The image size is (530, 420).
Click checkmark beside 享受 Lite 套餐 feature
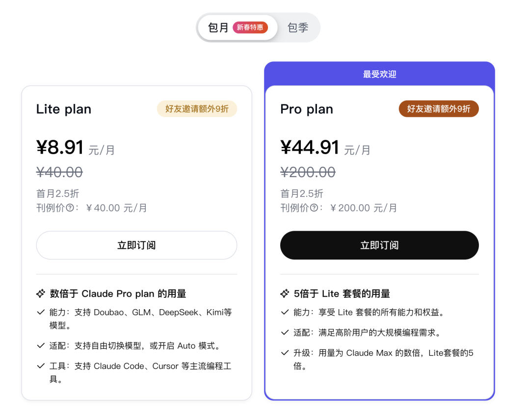285,312
